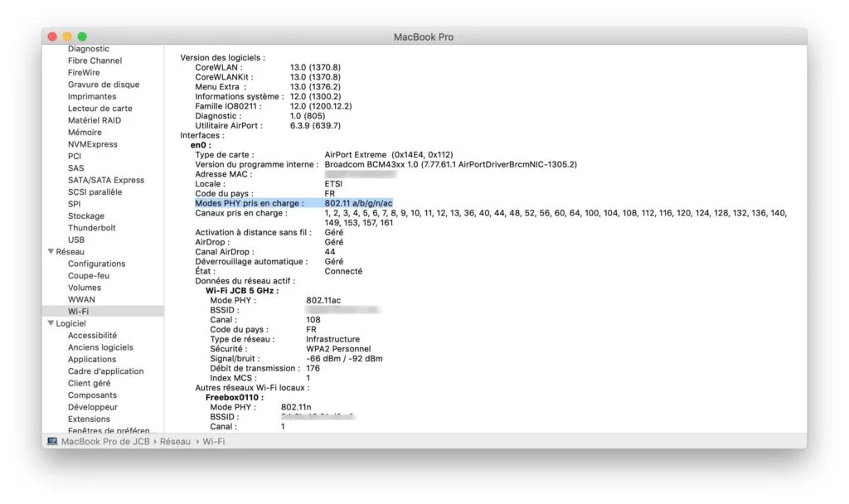The image size is (849, 504).
Task: Expand the sidebar disclosure triangle next to Logiciel
Action: [51, 323]
